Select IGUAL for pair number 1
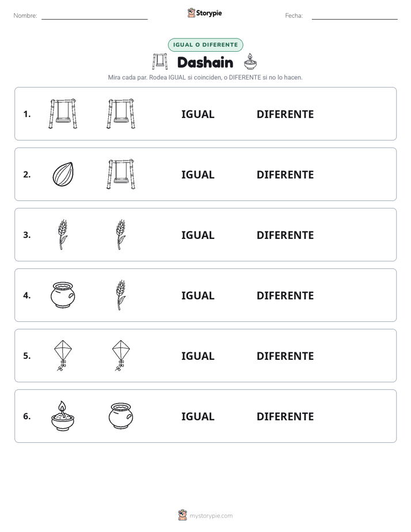 point(197,115)
